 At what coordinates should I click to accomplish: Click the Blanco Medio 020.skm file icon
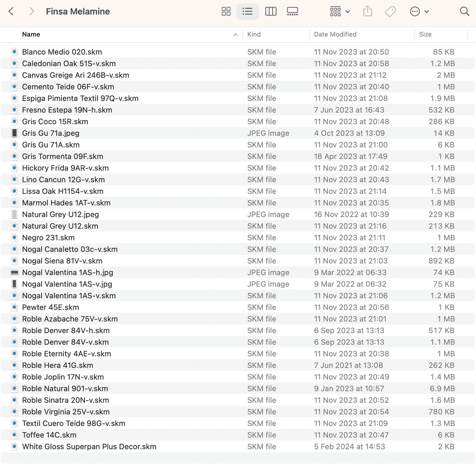tap(15, 52)
